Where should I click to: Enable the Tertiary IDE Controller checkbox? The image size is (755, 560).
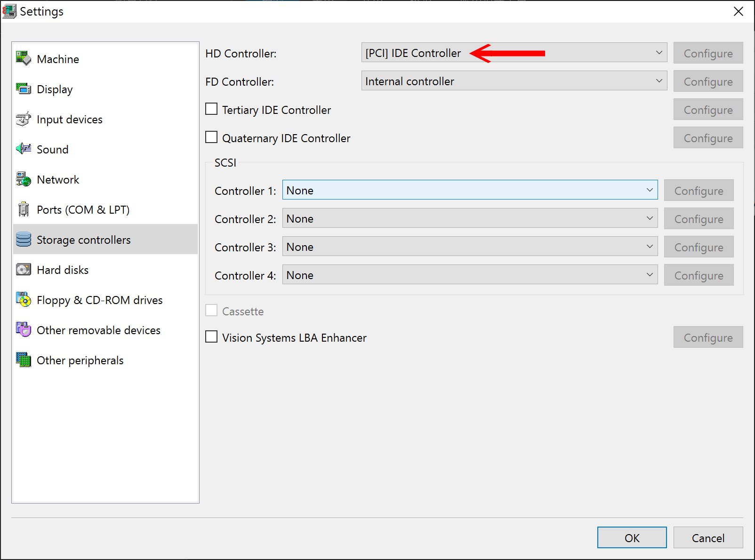pos(212,109)
